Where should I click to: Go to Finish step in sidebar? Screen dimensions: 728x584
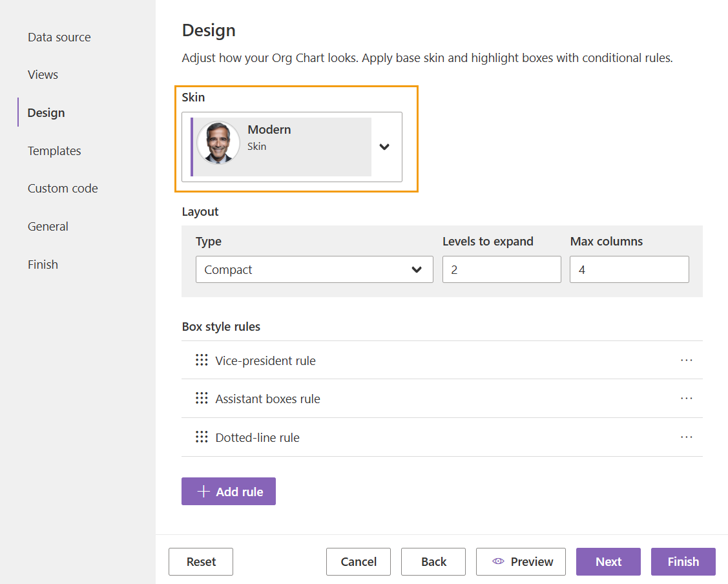(43, 265)
